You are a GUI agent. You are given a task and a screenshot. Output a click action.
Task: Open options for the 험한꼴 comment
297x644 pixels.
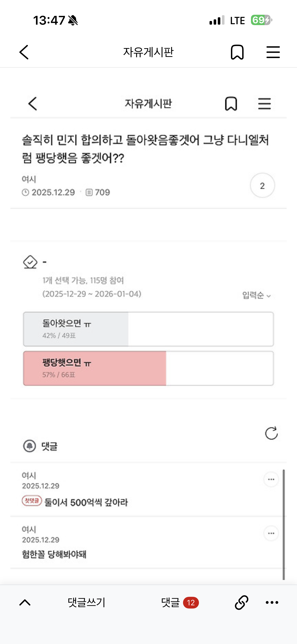coord(271,533)
